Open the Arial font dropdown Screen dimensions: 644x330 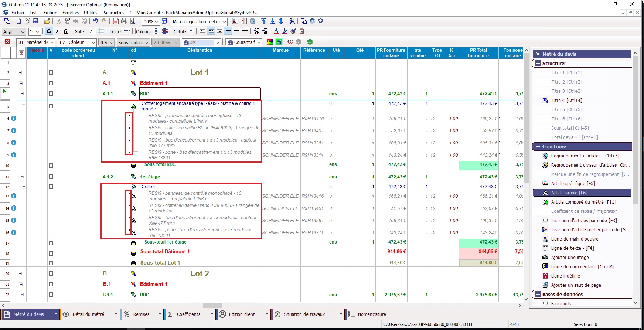pyautogui.click(x=23, y=32)
